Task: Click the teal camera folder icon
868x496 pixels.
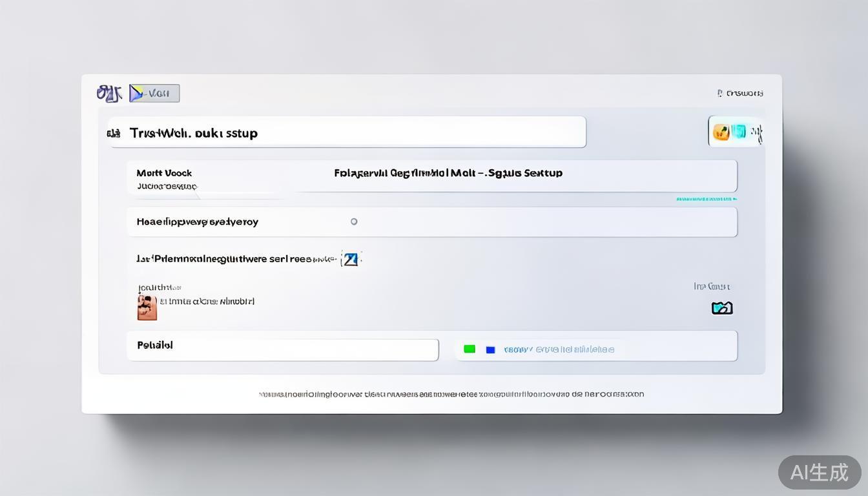Action: [721, 308]
